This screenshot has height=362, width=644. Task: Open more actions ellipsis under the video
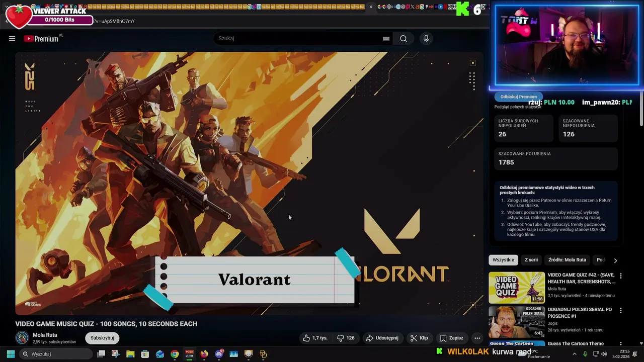(x=477, y=338)
